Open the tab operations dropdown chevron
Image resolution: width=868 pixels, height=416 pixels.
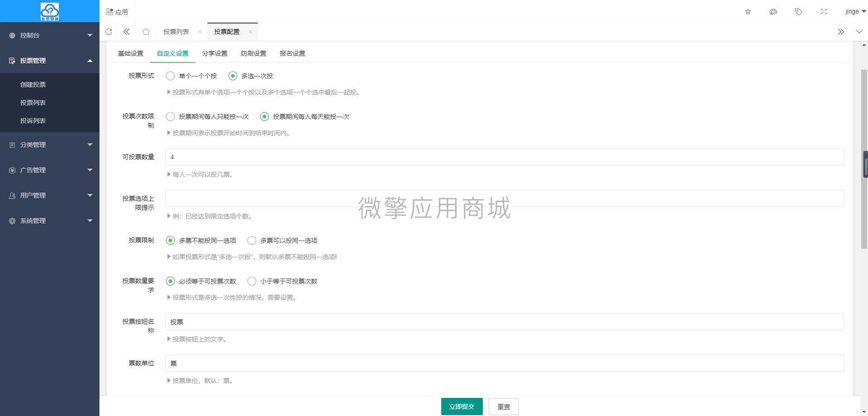pyautogui.click(x=859, y=32)
